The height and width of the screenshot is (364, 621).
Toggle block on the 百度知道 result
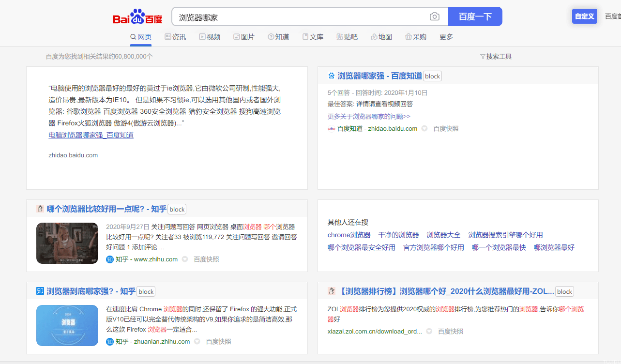[x=432, y=76]
